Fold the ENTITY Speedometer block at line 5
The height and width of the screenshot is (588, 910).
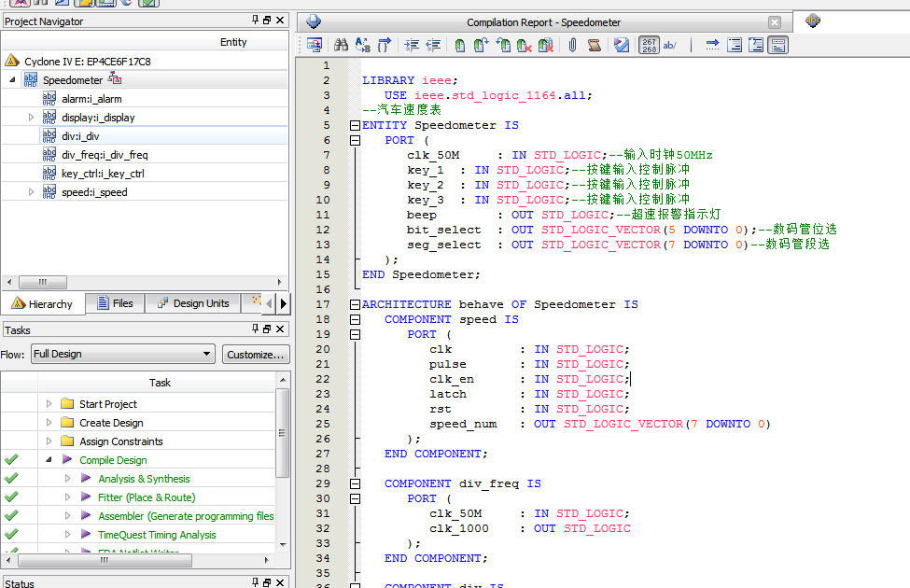point(355,125)
